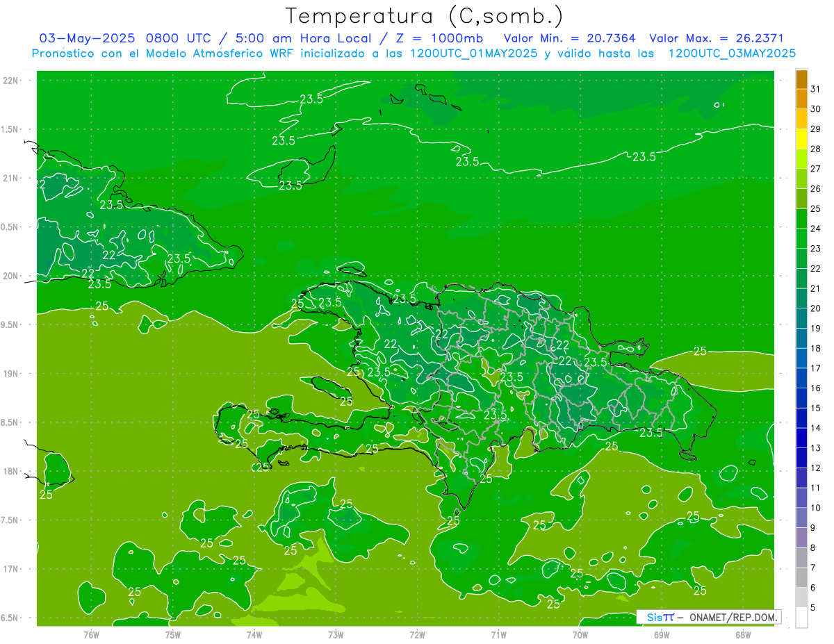834x644 pixels.
Task: Click the "ONAMET/REP.DOM." credit label
Action: coord(735,617)
